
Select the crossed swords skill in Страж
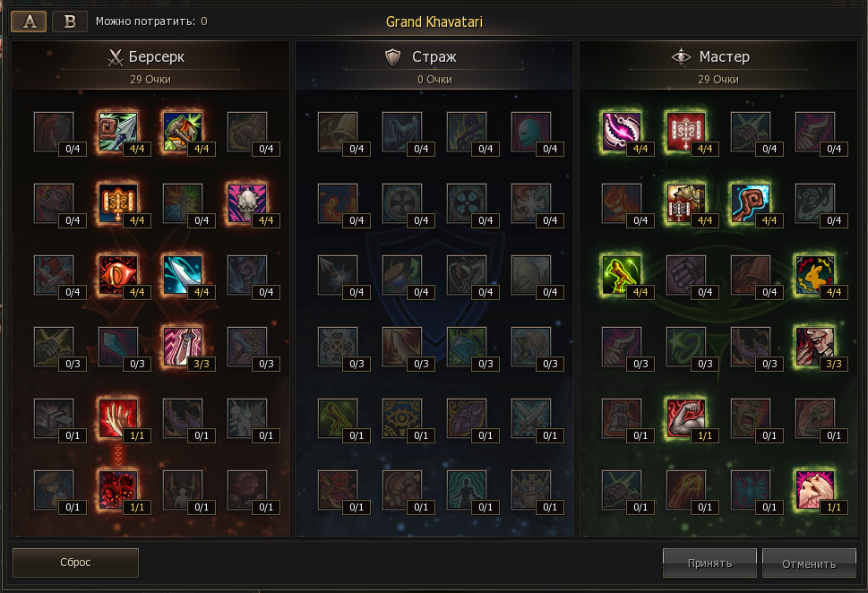point(530,418)
